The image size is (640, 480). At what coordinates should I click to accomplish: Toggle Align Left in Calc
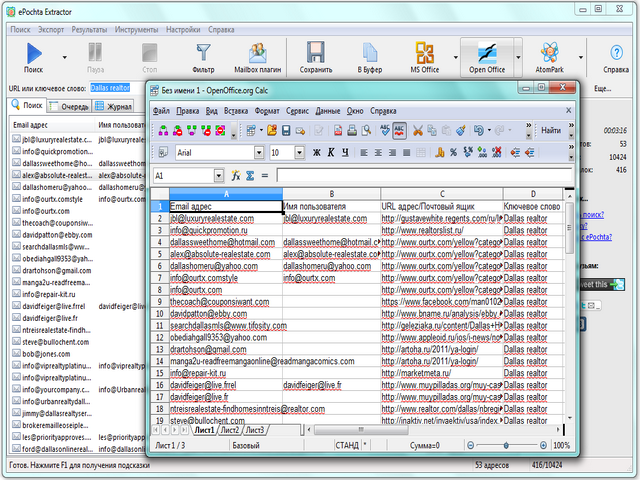(364, 153)
